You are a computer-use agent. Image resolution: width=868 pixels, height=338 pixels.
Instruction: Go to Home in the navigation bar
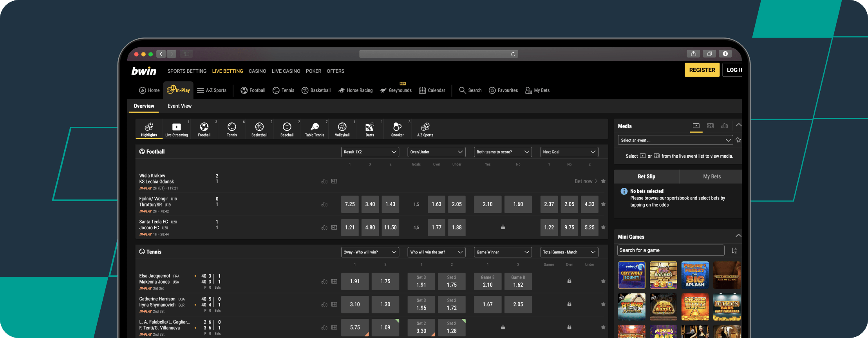pyautogui.click(x=149, y=90)
